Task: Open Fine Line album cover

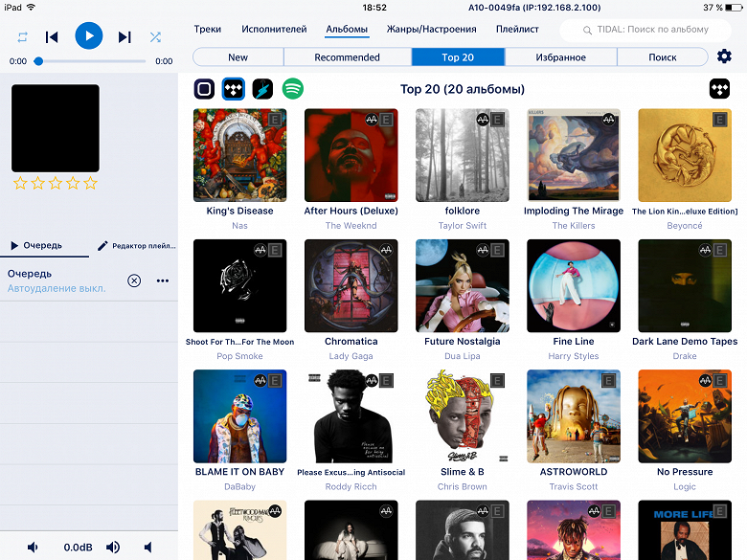Action: 574,285
